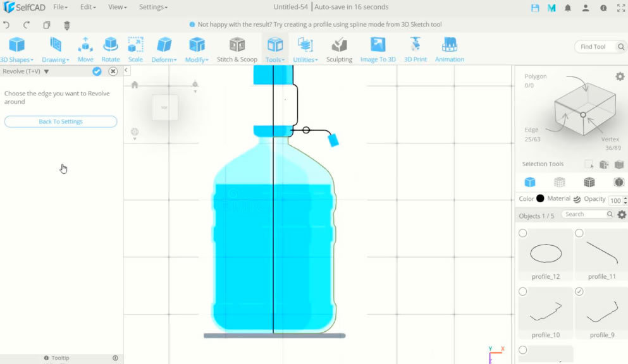Open objects list settings gear
The height and width of the screenshot is (364, 628).
622,215
